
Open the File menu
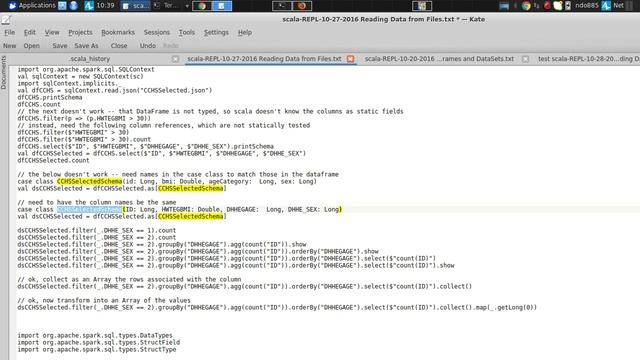click(9, 32)
